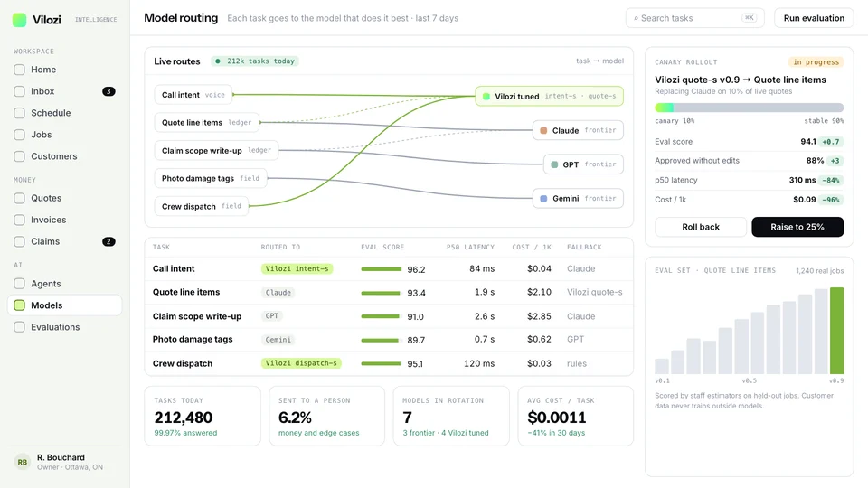
Task: Click the green Models sidebar icon
Action: [x=19, y=305]
